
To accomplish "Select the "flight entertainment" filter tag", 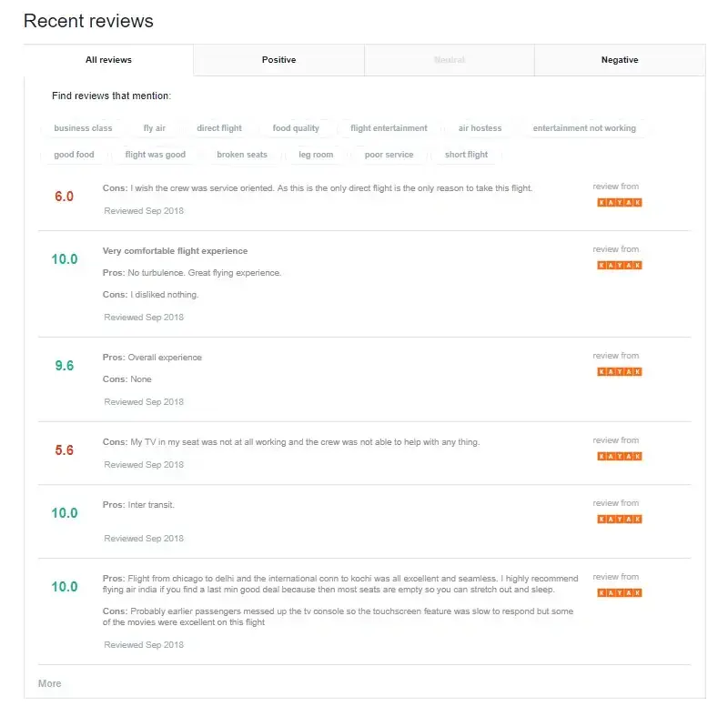I will [389, 128].
